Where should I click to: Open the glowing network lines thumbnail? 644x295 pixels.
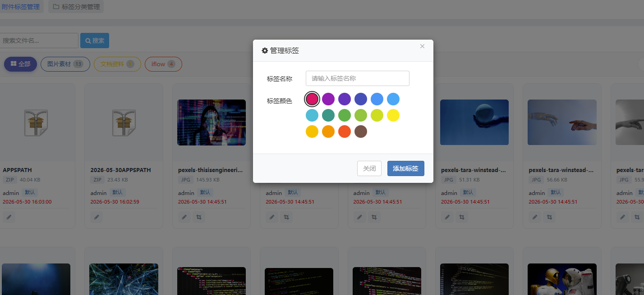(x=124, y=279)
